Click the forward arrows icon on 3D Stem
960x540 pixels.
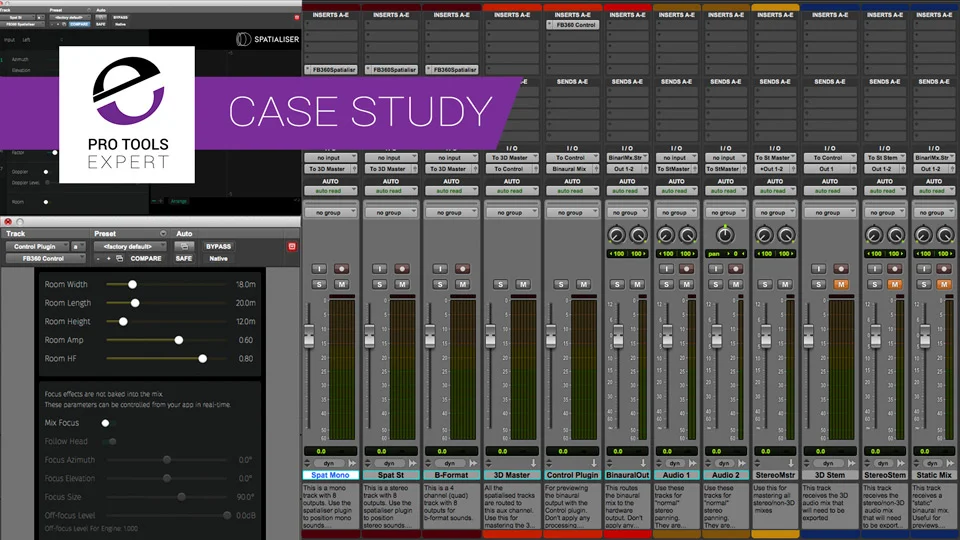852,463
